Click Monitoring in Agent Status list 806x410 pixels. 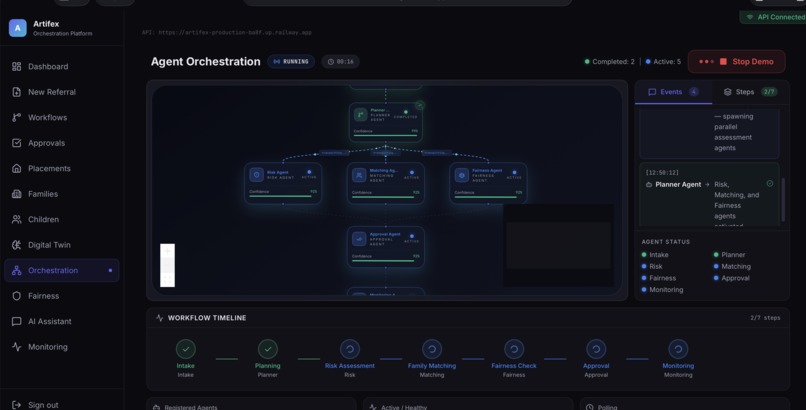662,290
